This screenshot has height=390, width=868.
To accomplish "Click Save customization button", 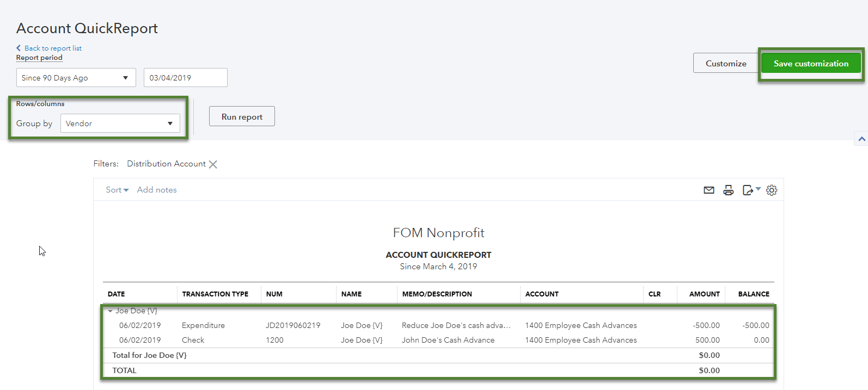I will (811, 63).
